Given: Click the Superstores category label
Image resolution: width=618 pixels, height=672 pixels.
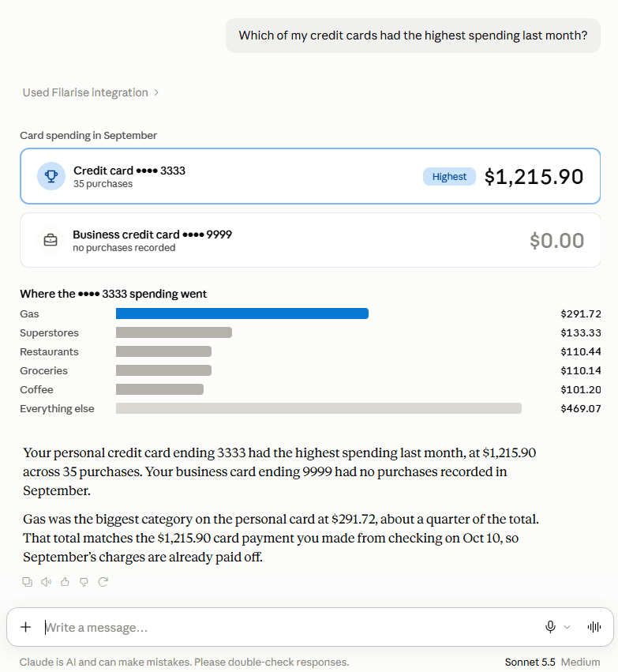Looking at the screenshot, I should tap(49, 333).
